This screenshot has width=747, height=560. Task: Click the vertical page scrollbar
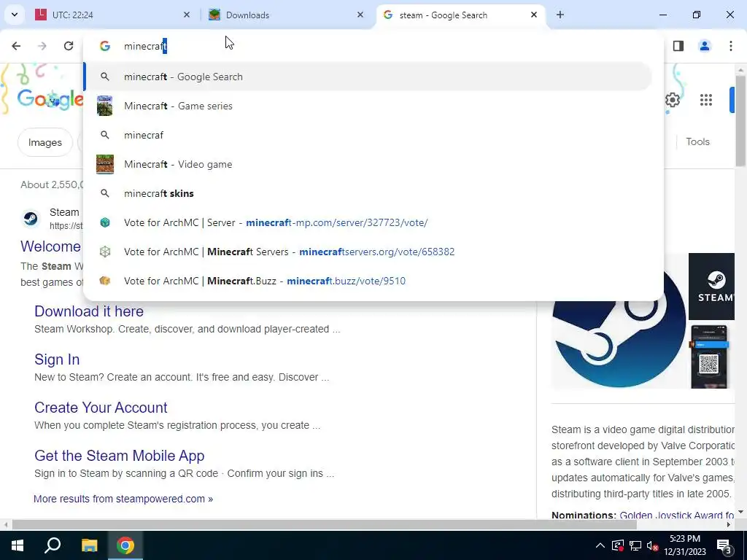[x=740, y=121]
